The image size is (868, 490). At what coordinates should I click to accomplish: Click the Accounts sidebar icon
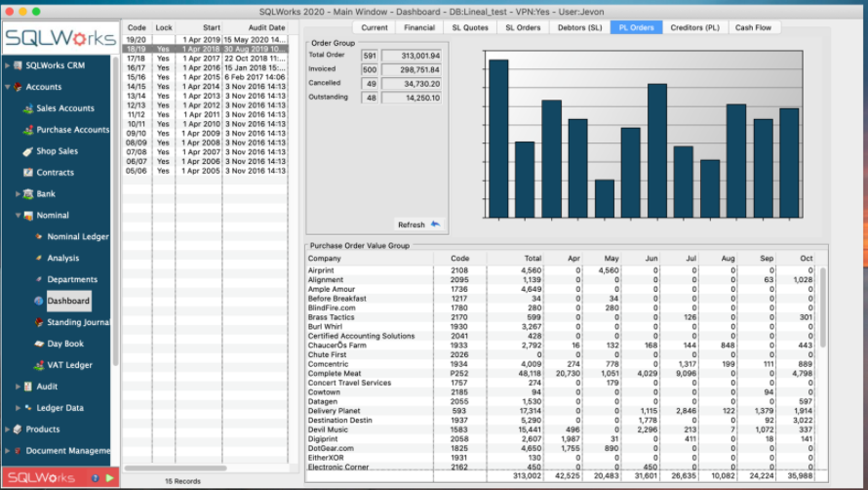[18, 87]
